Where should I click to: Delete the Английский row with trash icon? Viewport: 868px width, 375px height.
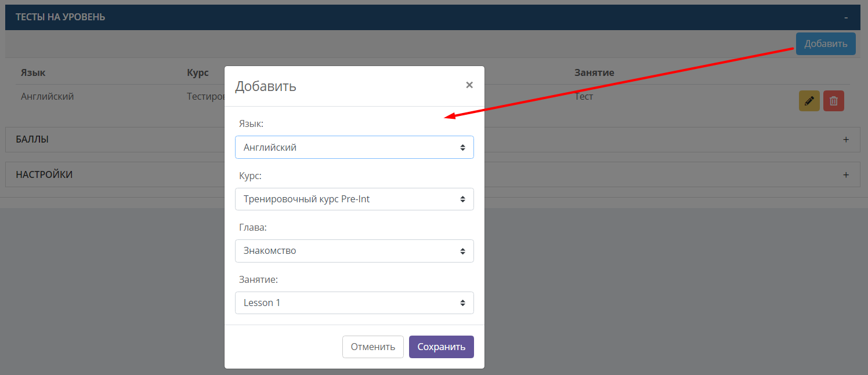click(834, 101)
